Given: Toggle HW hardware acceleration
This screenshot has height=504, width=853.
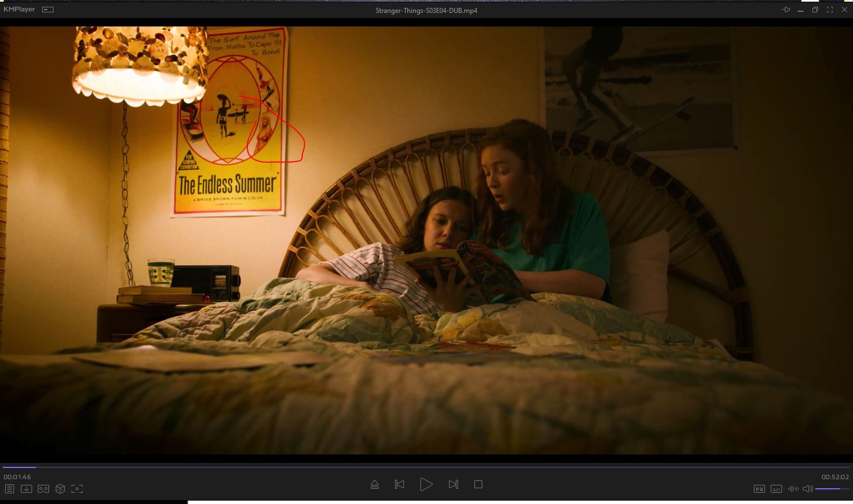Looking at the screenshot, I should click(x=759, y=489).
